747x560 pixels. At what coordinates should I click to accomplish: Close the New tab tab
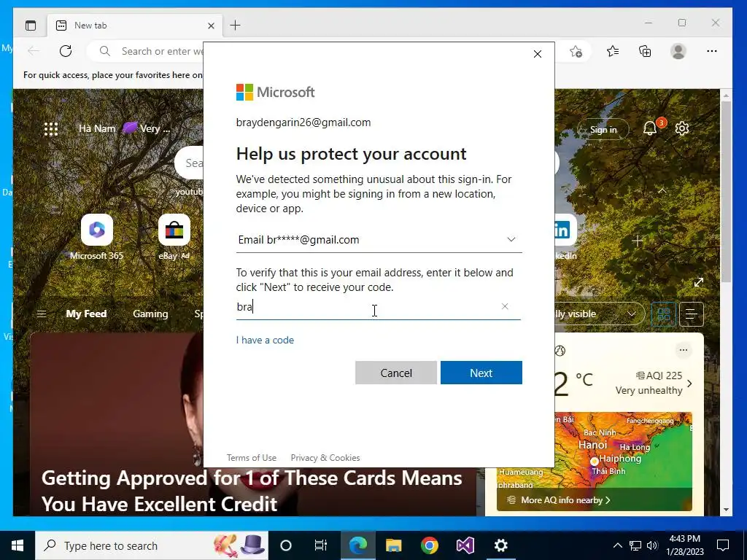pyautogui.click(x=211, y=26)
